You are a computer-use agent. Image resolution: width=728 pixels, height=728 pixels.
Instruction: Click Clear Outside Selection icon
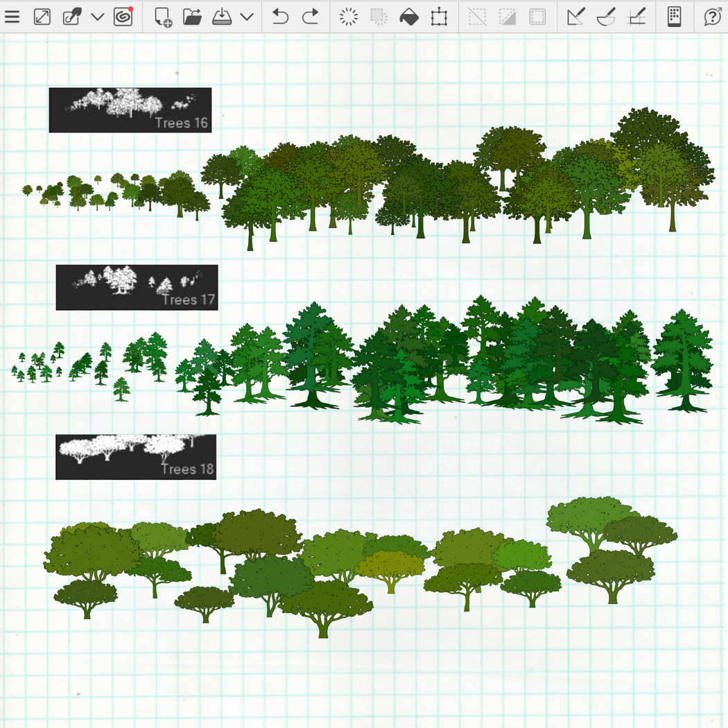click(x=379, y=17)
